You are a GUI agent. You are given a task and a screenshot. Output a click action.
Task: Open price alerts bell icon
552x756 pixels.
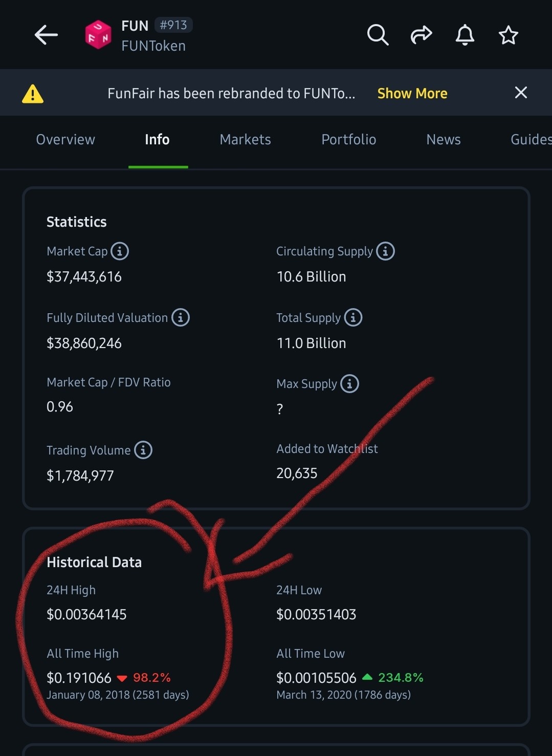click(465, 35)
